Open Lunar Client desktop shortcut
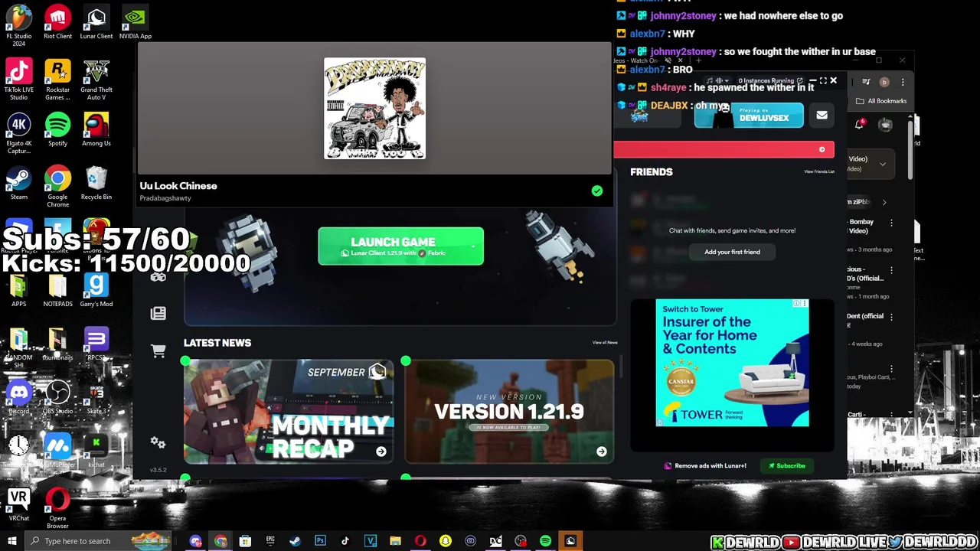The height and width of the screenshot is (551, 980). point(96,22)
